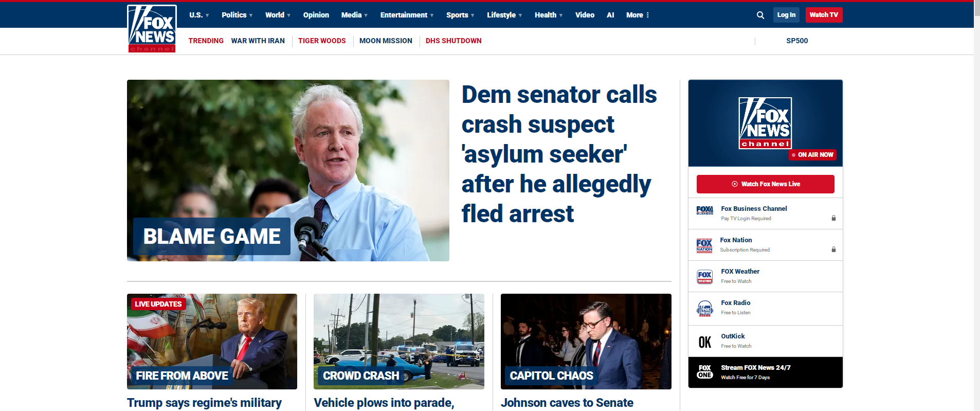Click the FOX Weather logo icon
980x411 pixels.
tap(704, 277)
